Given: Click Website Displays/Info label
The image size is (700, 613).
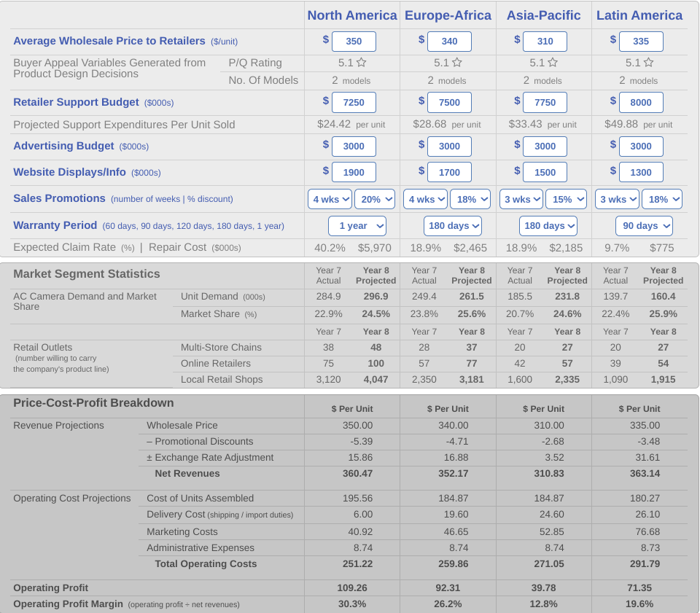Looking at the screenshot, I should (x=70, y=172).
